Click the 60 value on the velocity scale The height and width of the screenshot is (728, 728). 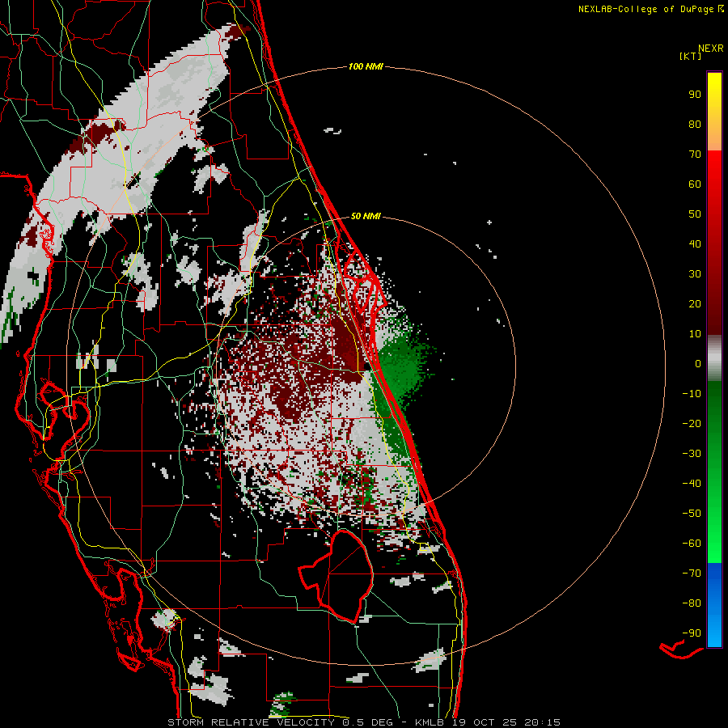[695, 184]
